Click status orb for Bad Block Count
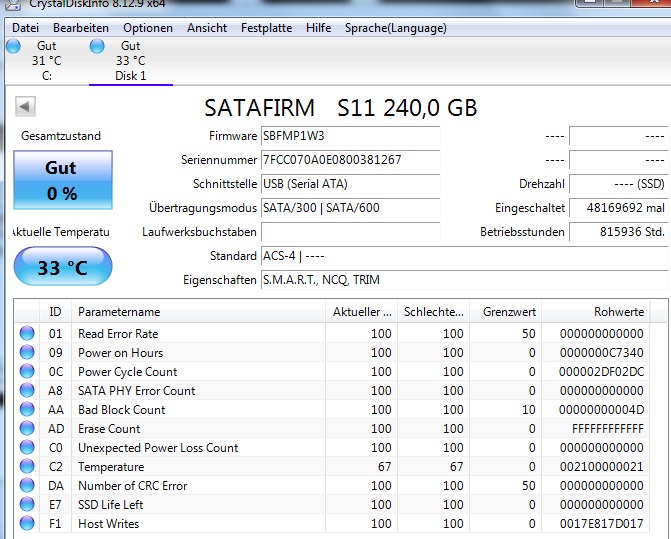Screen dimensions: 671x539 pyautogui.click(x=27, y=409)
